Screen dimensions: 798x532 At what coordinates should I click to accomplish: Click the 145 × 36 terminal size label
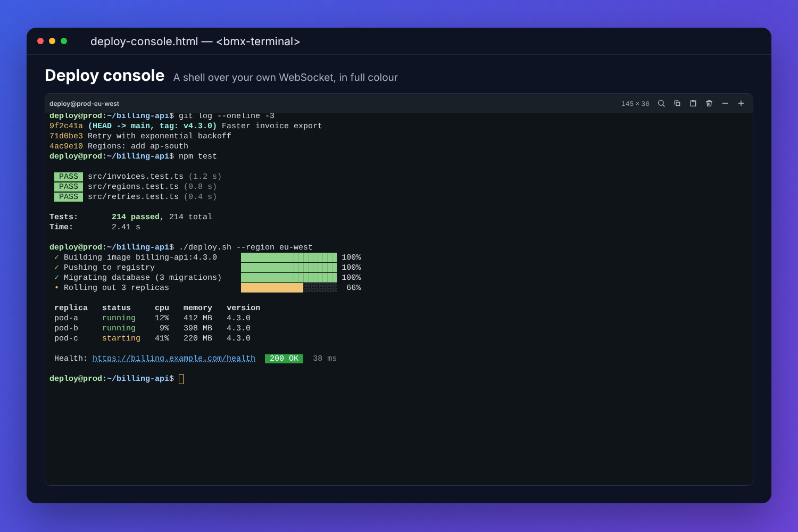[x=635, y=104]
